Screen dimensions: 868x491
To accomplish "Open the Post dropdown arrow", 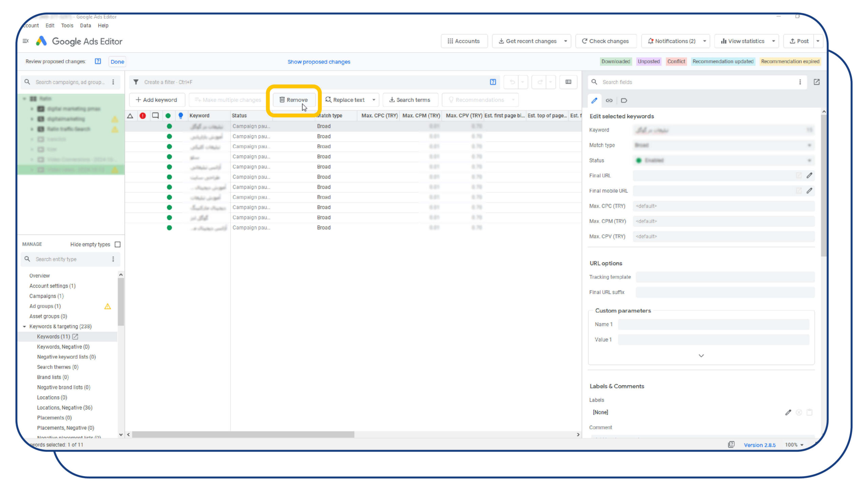I will [818, 41].
